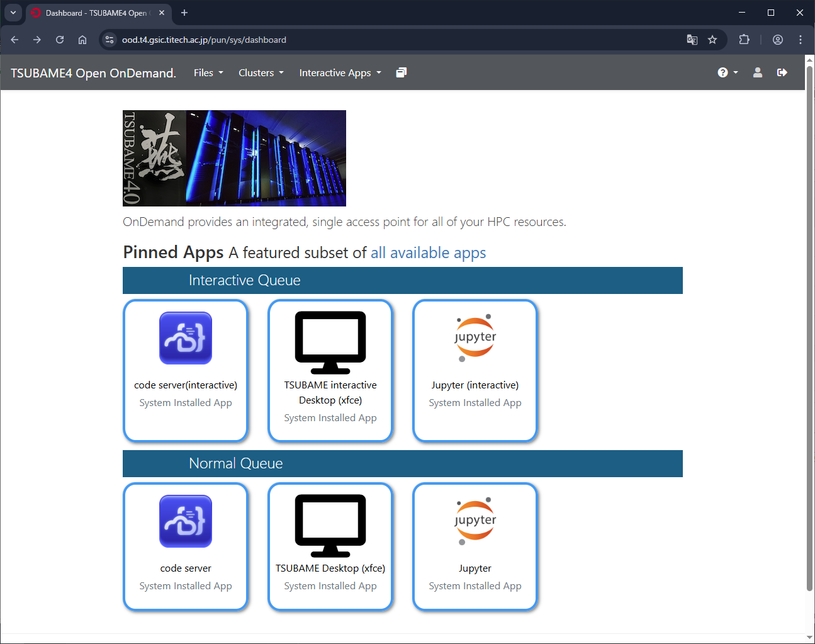Open the Interactive Apps dropdown

pos(340,73)
